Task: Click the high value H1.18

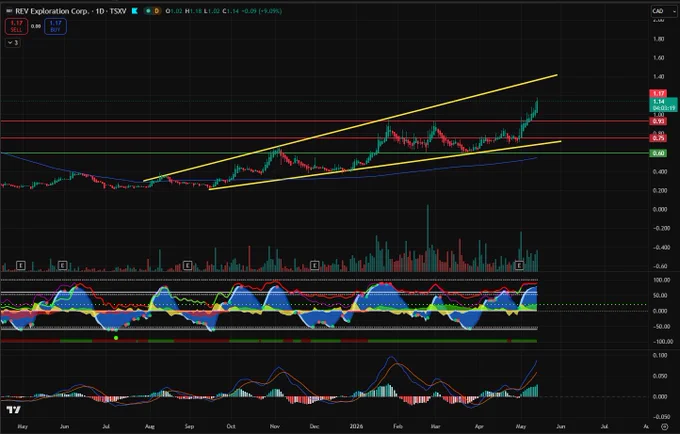Action: pyautogui.click(x=193, y=11)
